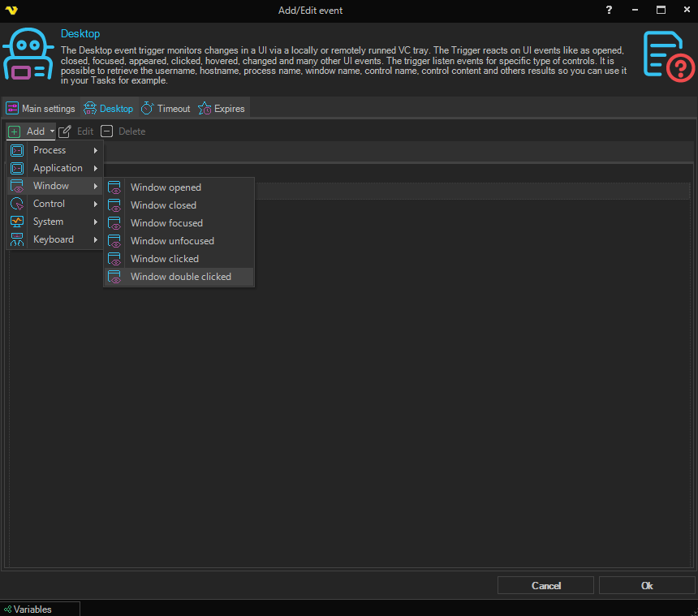Click the Timeout stopwatch icon
The height and width of the screenshot is (616, 698).
pyautogui.click(x=148, y=108)
